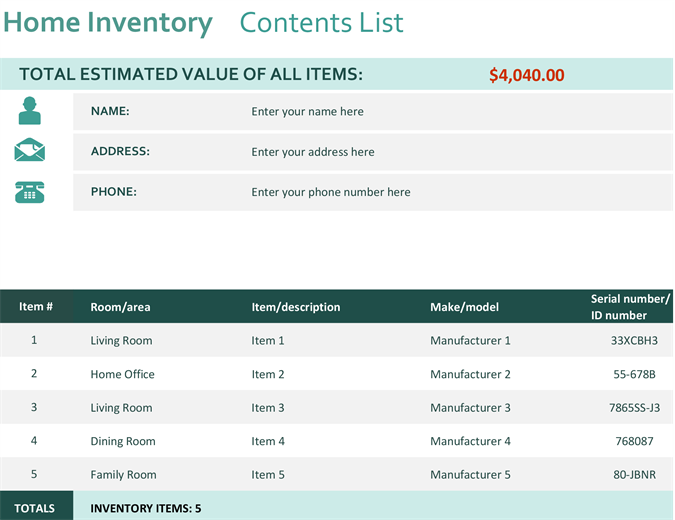This screenshot has height=520, width=675.
Task: Select the Inventory Items: 5 cell
Action: (146, 508)
